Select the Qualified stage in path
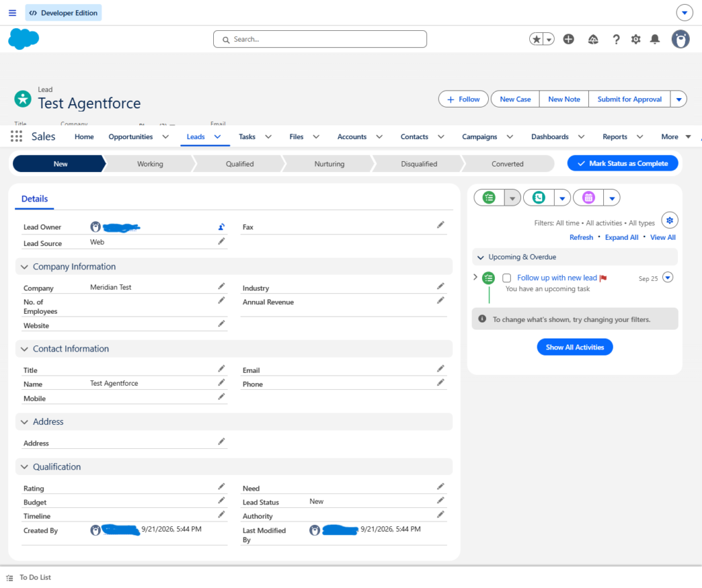The height and width of the screenshot is (588, 702). [x=239, y=164]
